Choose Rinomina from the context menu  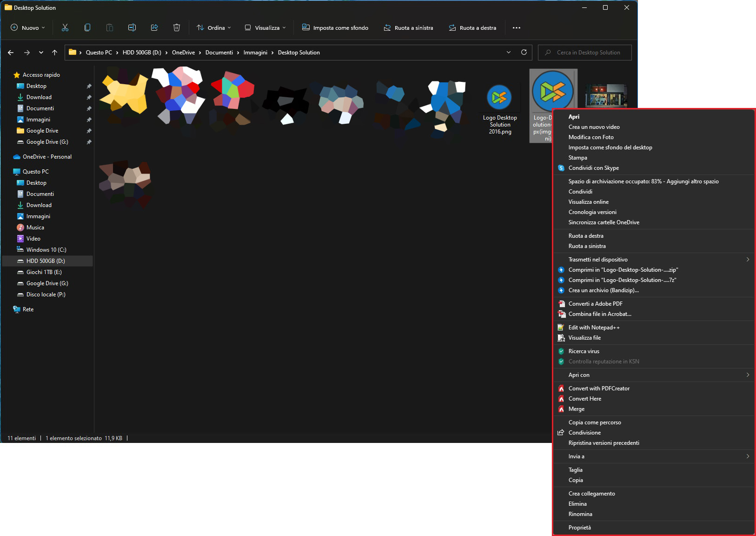pos(580,514)
